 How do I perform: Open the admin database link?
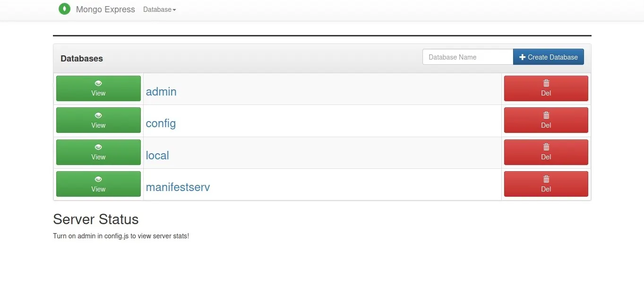(161, 92)
